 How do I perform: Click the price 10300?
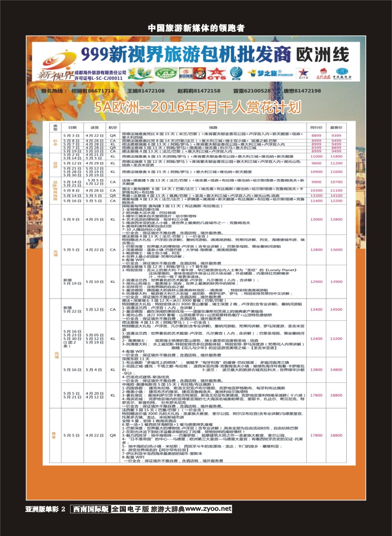pos(316,190)
